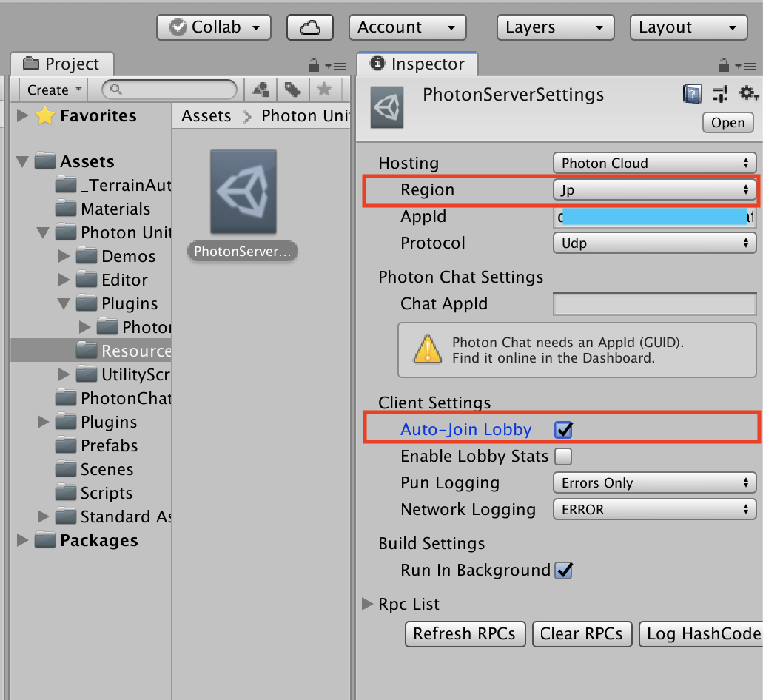The image size is (763, 700).
Task: Click the PhotonServer... asset name label
Action: pyautogui.click(x=242, y=251)
